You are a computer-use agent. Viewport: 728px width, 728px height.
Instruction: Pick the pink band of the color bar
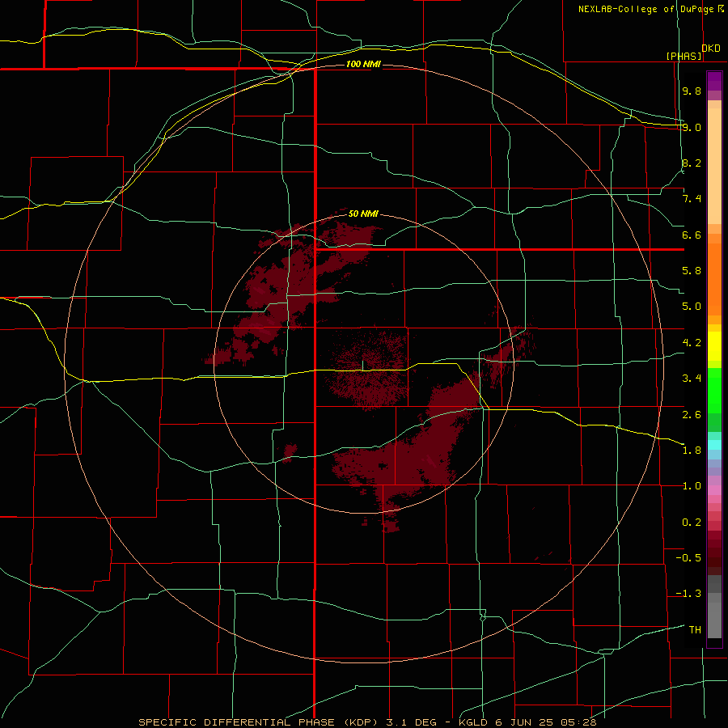click(714, 490)
